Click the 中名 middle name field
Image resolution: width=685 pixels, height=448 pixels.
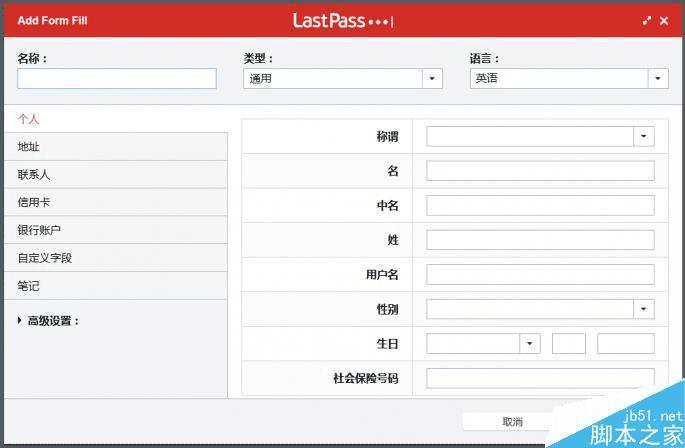pyautogui.click(x=540, y=205)
